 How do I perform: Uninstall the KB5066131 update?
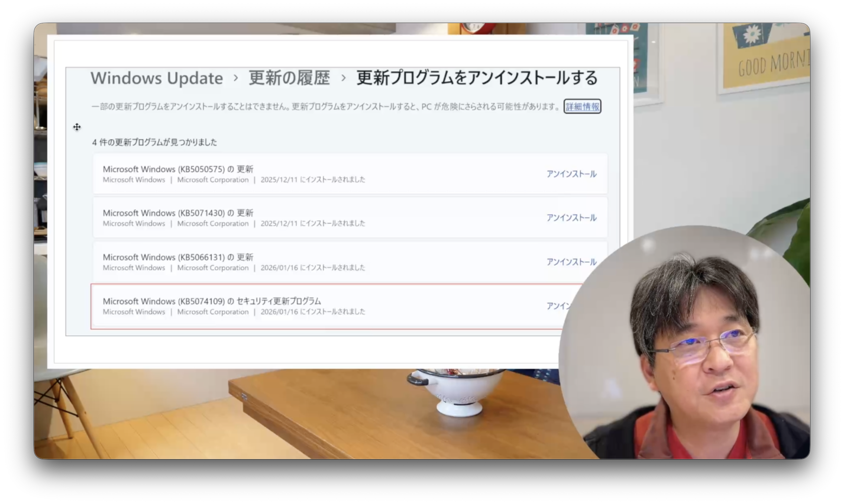click(571, 262)
